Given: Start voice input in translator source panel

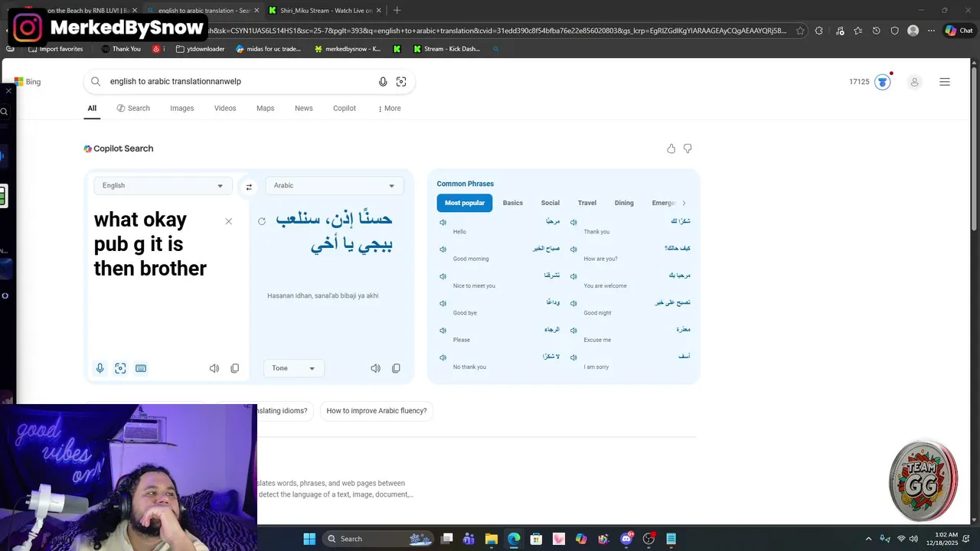Looking at the screenshot, I should (100, 368).
